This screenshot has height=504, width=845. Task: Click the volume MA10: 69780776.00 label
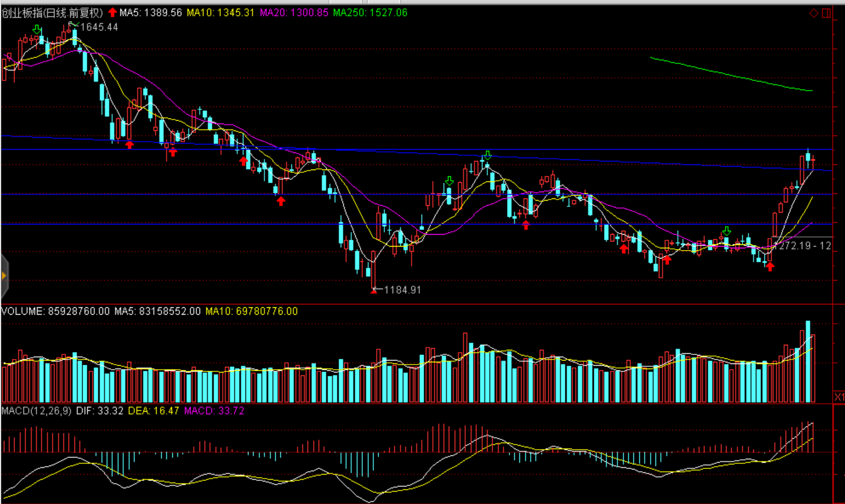pos(251,311)
